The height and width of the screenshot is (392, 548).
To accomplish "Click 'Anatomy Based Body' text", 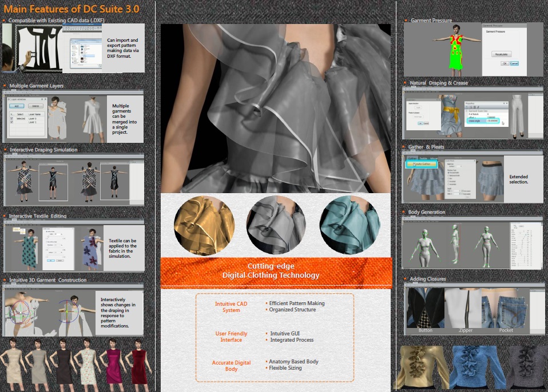I will 293,362.
